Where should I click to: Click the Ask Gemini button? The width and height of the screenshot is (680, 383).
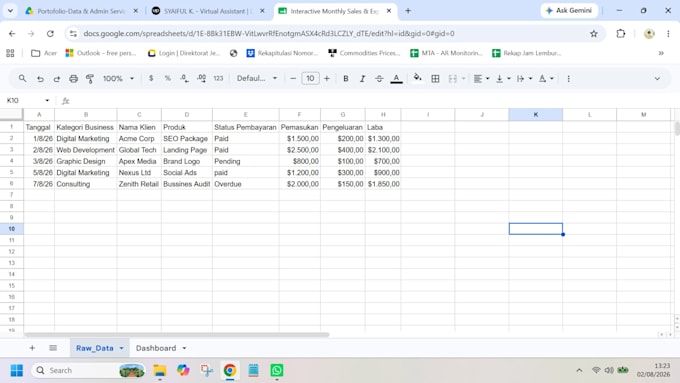click(569, 10)
